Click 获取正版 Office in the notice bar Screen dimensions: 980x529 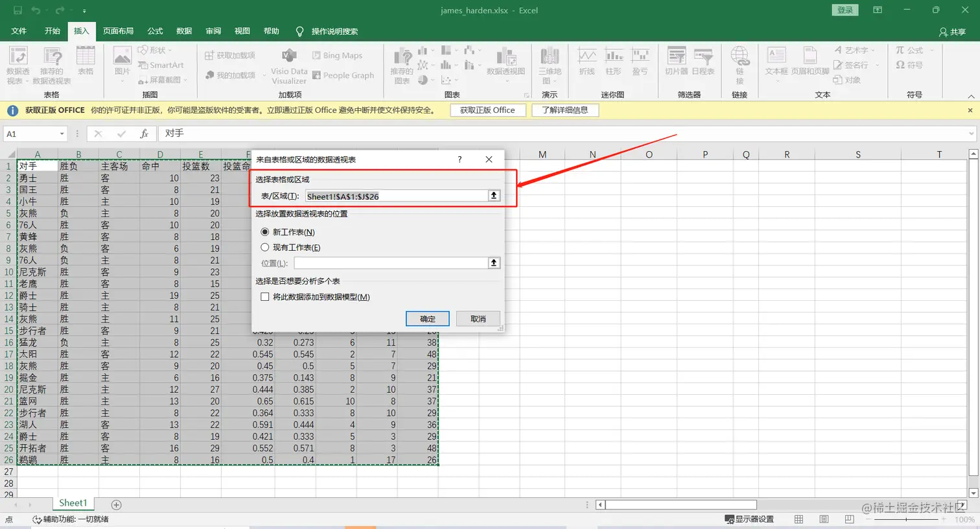tap(487, 110)
